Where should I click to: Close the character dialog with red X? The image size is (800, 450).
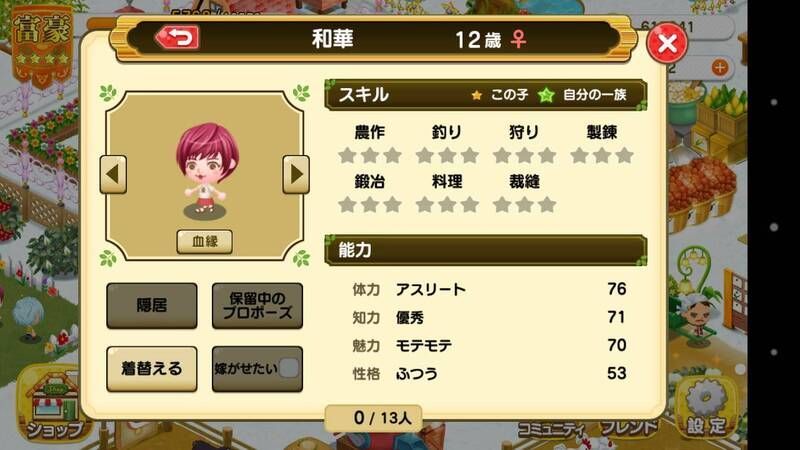click(667, 43)
